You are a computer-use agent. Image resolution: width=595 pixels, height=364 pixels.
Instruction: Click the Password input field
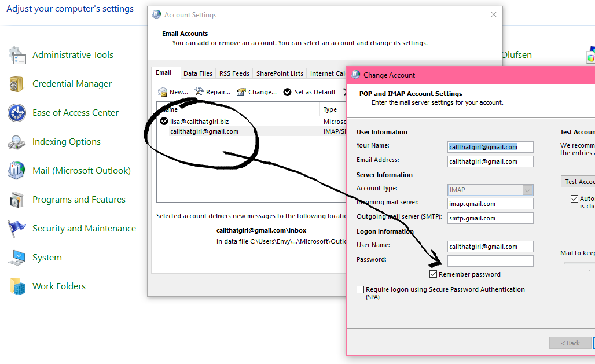click(490, 261)
